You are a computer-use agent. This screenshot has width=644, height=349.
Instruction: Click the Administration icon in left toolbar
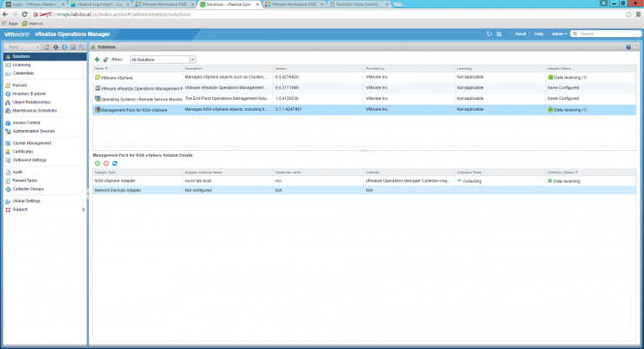tap(81, 47)
